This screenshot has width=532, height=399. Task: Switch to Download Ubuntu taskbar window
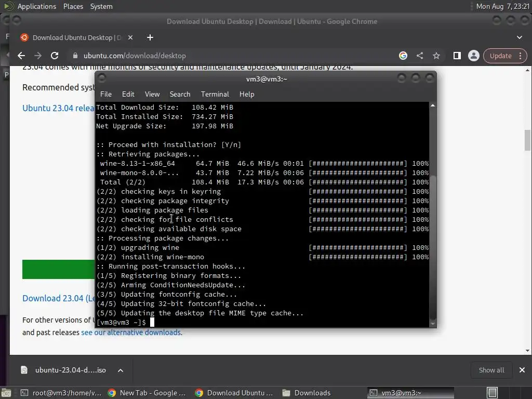coord(234,393)
